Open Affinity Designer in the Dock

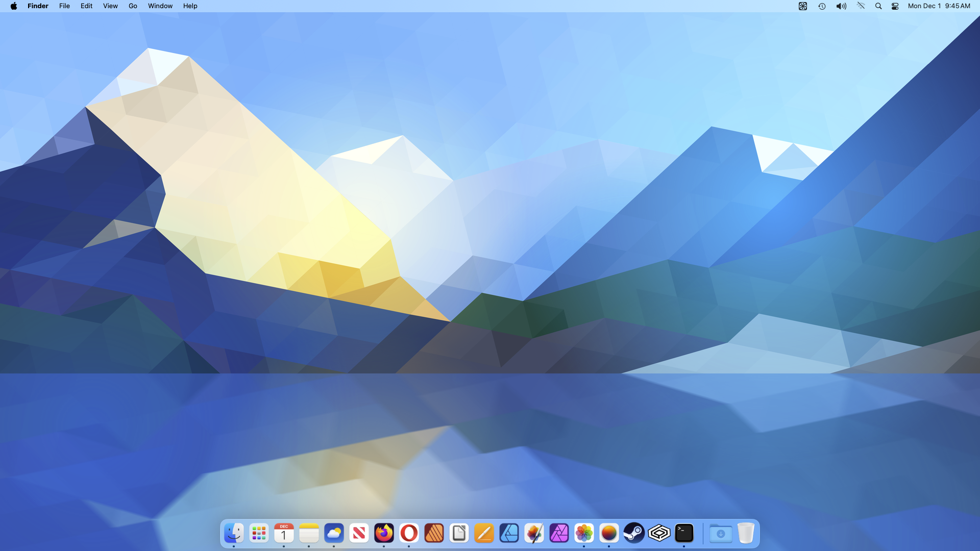click(509, 534)
